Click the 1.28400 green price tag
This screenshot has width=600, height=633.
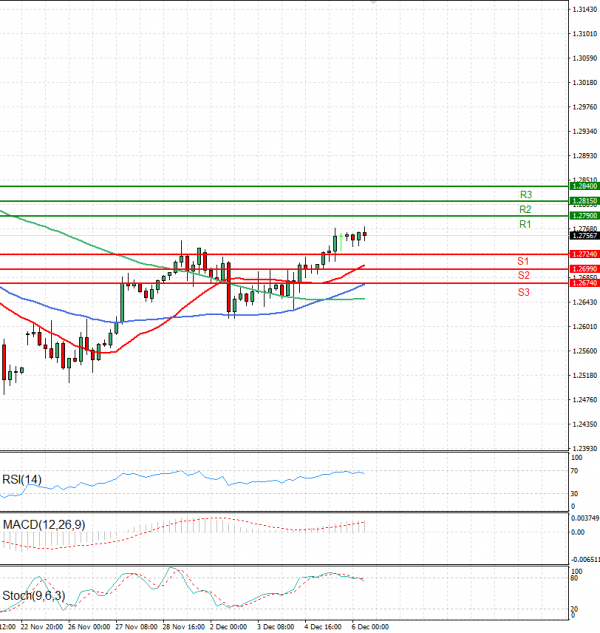tap(584, 186)
